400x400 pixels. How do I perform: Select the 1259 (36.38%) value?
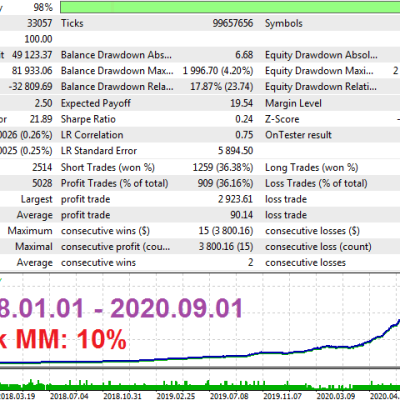coord(223,167)
